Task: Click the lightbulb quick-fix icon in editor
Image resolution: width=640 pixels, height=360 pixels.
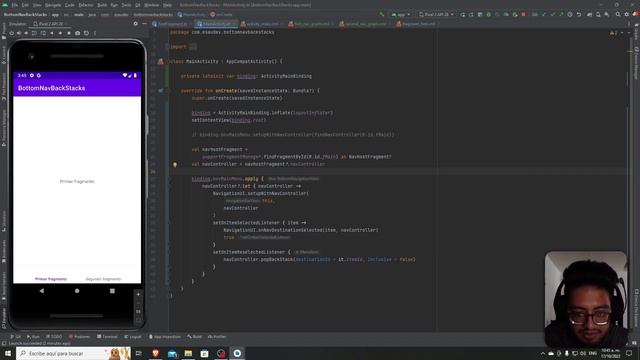Action: (x=175, y=164)
